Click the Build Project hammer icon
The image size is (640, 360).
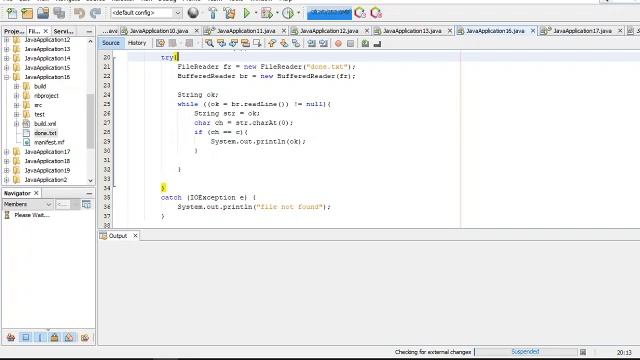[x=213, y=13]
